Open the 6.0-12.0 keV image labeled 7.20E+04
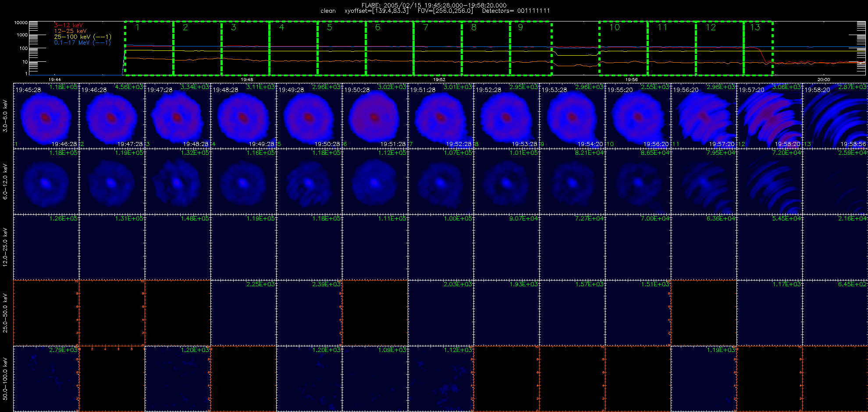This screenshot has width=868, height=412. [x=769, y=181]
